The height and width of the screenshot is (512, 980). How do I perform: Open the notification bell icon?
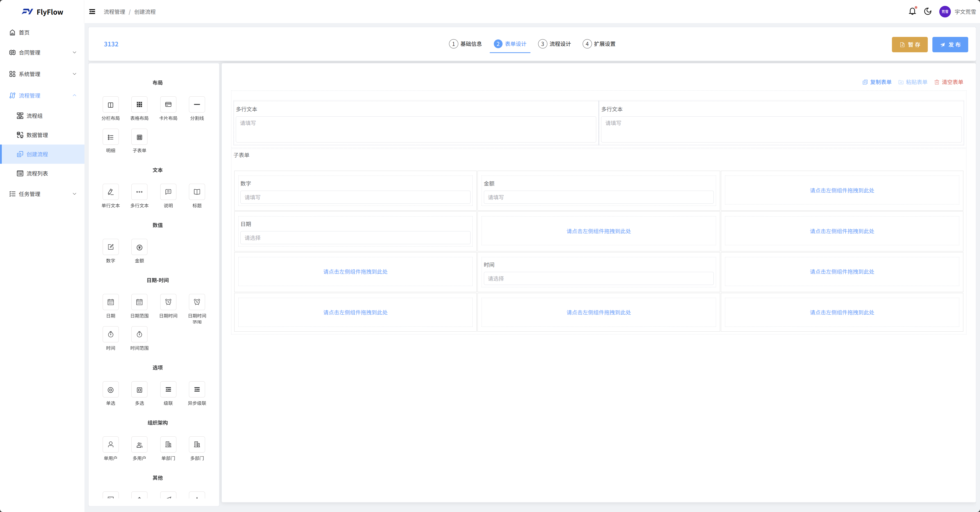(x=912, y=12)
